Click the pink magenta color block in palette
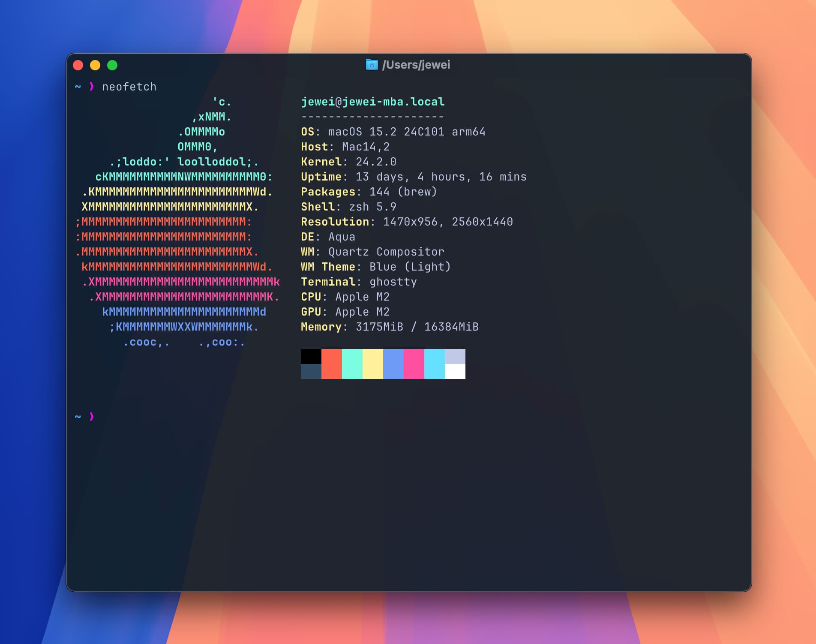Viewport: 816px width, 644px height. [414, 364]
